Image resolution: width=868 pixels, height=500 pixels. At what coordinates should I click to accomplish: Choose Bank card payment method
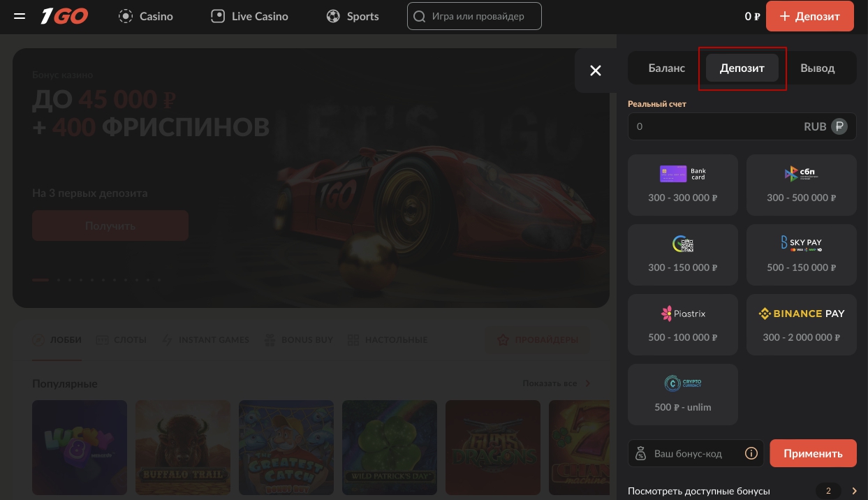683,184
